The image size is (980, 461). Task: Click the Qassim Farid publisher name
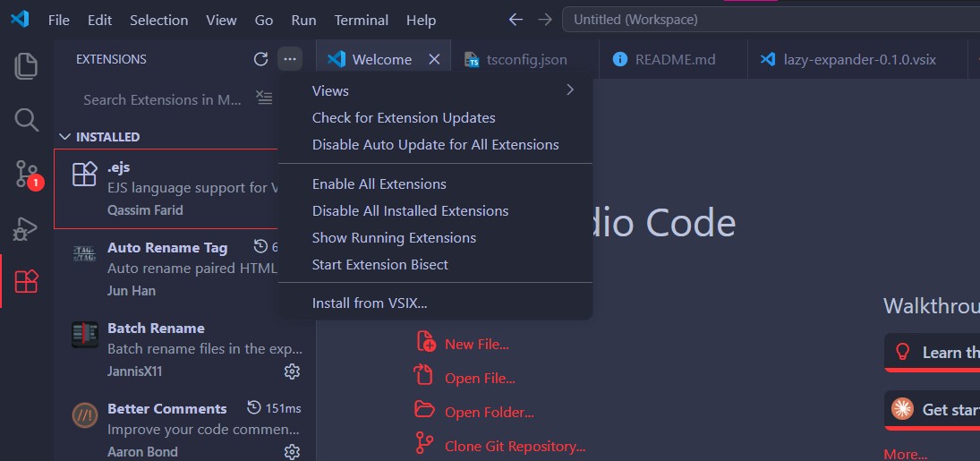tap(145, 210)
